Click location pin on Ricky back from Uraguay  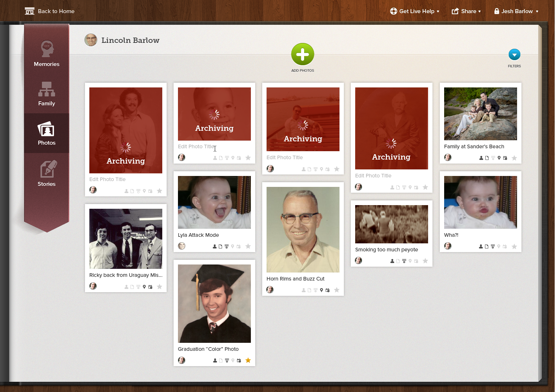point(144,287)
